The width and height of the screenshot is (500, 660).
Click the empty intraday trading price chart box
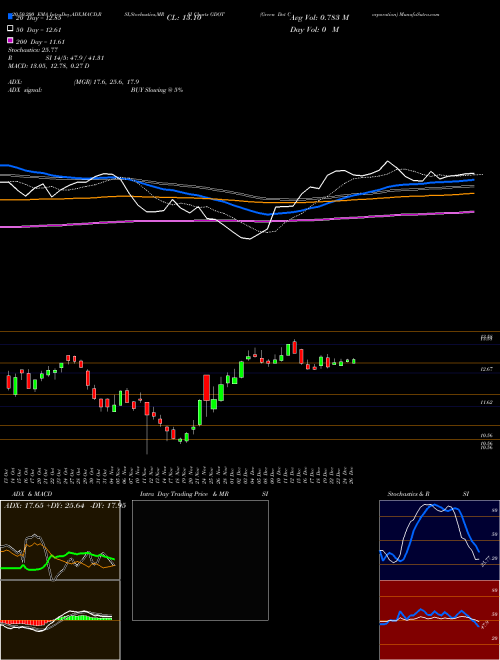point(200,560)
